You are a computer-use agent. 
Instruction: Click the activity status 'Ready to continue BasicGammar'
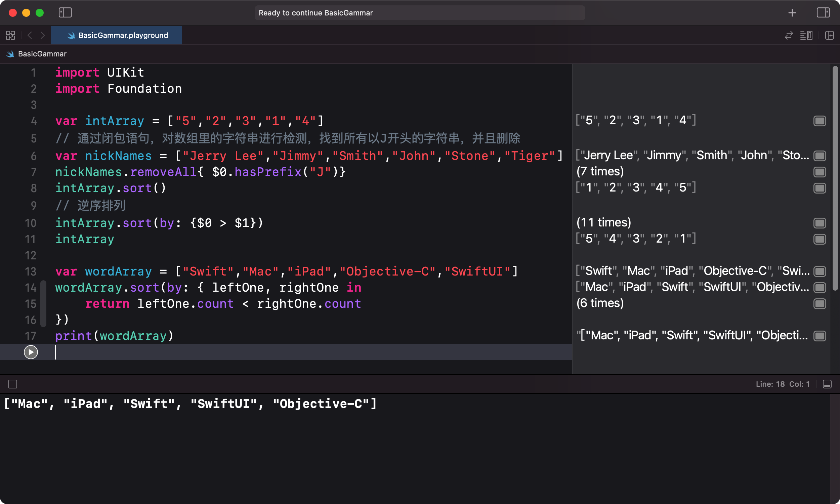click(x=420, y=13)
